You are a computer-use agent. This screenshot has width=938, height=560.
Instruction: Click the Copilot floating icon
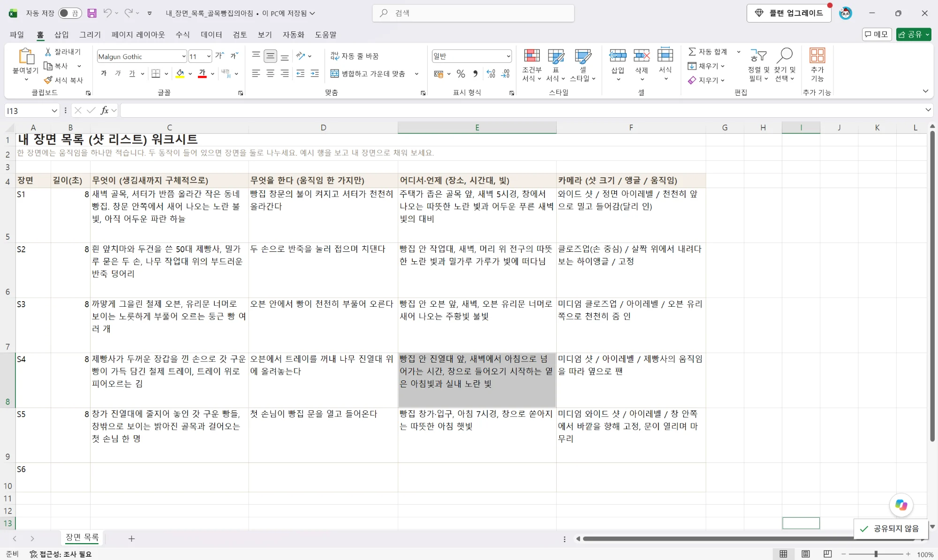(x=901, y=505)
